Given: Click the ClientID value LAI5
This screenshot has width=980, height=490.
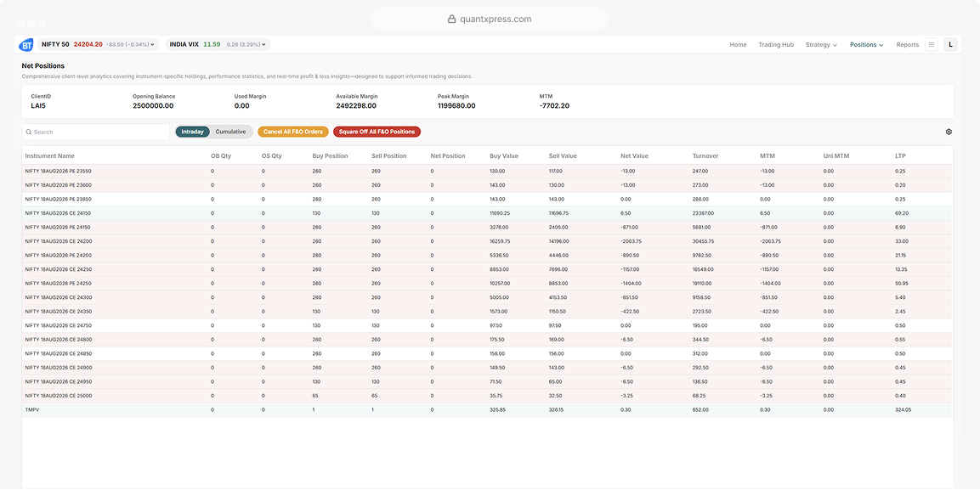Looking at the screenshot, I should click(x=38, y=106).
